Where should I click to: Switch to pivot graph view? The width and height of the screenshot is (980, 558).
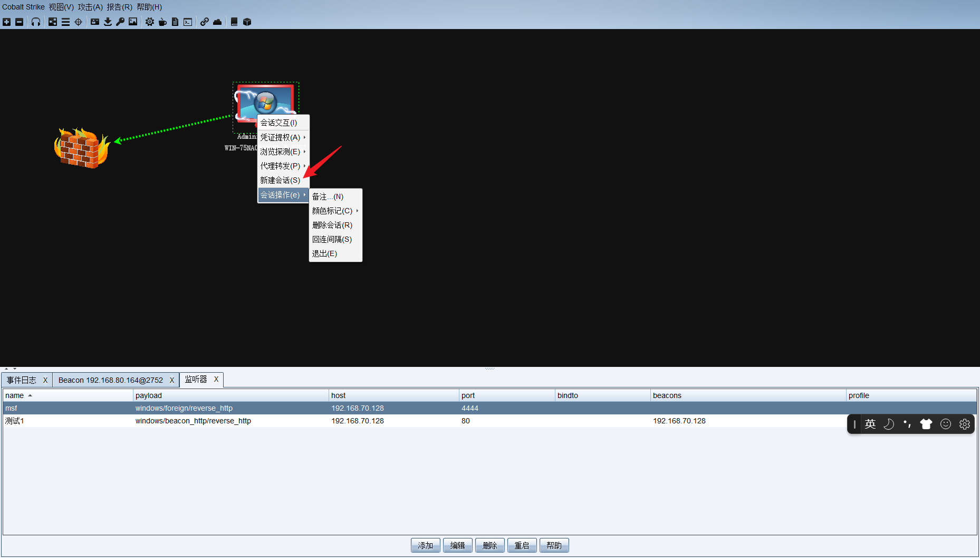pyautogui.click(x=53, y=22)
